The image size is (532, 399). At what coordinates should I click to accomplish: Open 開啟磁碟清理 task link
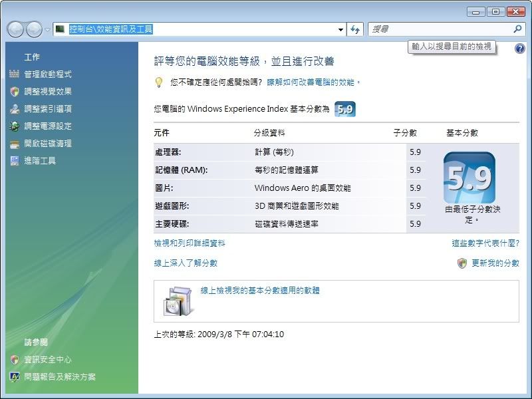click(x=48, y=143)
